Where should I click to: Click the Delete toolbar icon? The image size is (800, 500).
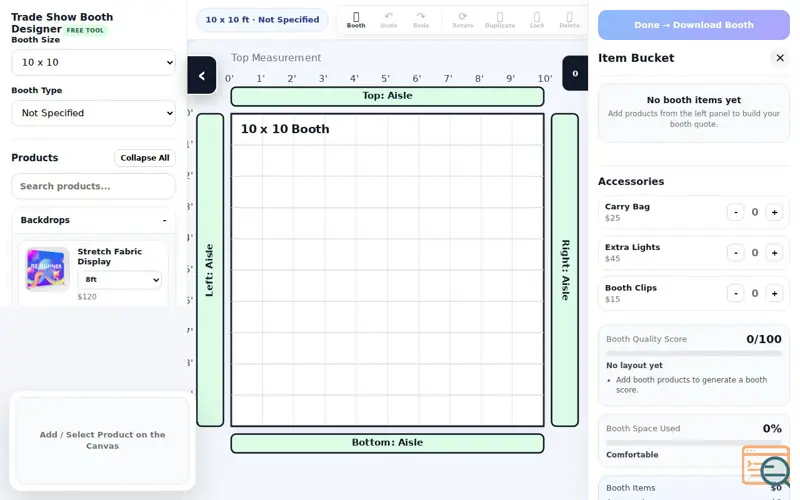[x=569, y=20]
